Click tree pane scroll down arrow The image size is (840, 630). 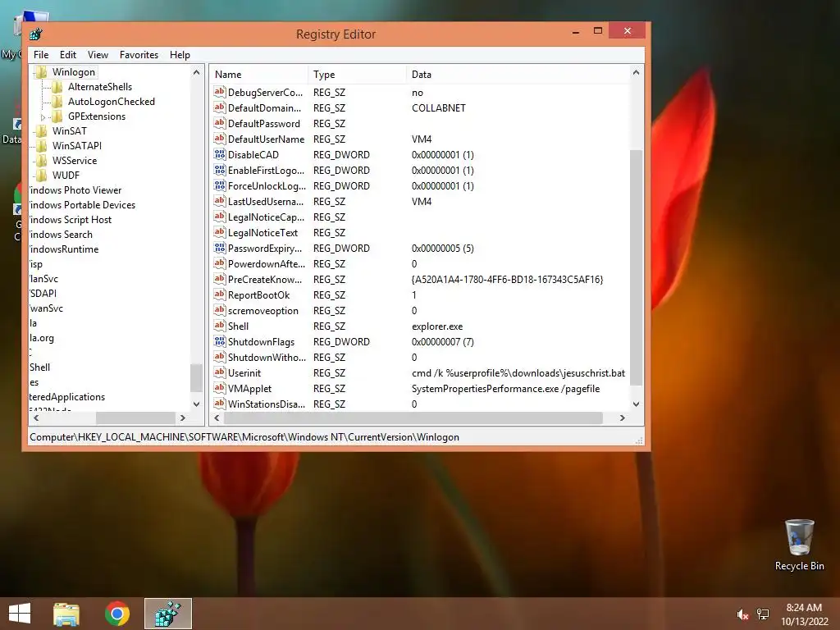196,404
